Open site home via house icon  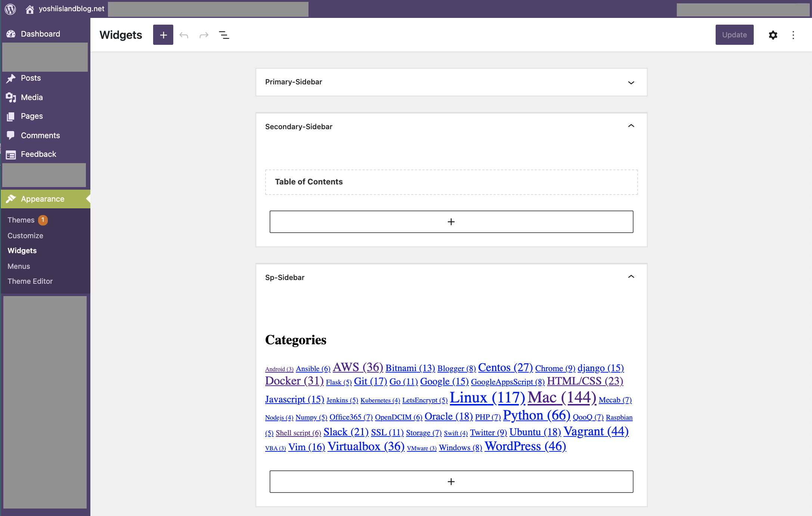30,9
